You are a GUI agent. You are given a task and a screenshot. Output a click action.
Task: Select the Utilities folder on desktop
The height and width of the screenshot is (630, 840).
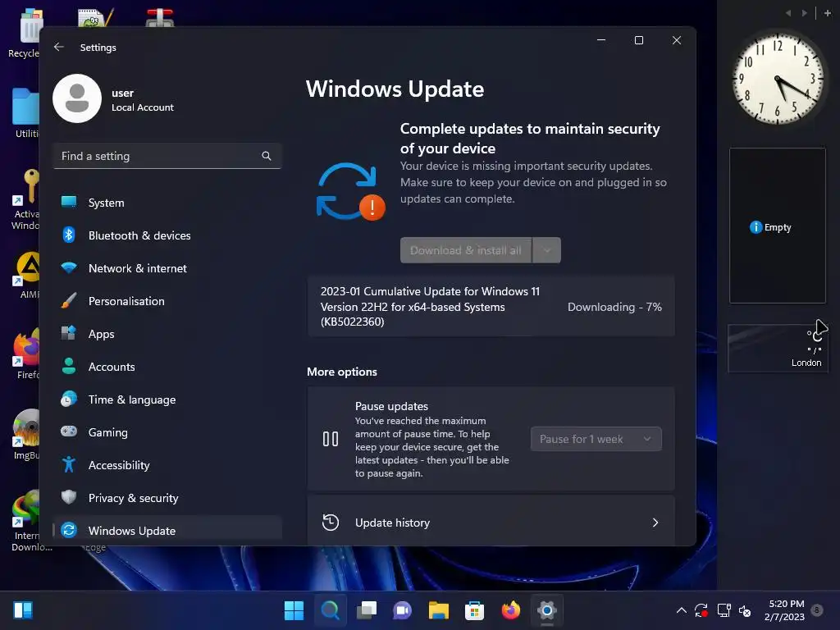click(25, 112)
